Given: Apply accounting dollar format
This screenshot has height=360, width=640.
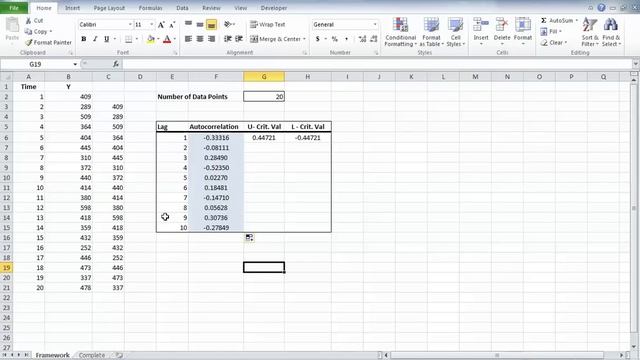Looking at the screenshot, I should [x=318, y=39].
